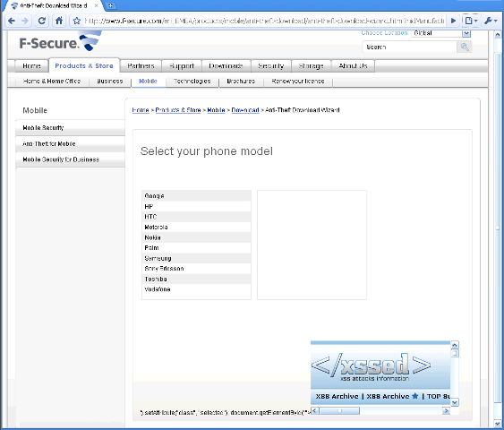Click the main page scroll up arrow
Viewport: 504px width, 430px height.
497,34
